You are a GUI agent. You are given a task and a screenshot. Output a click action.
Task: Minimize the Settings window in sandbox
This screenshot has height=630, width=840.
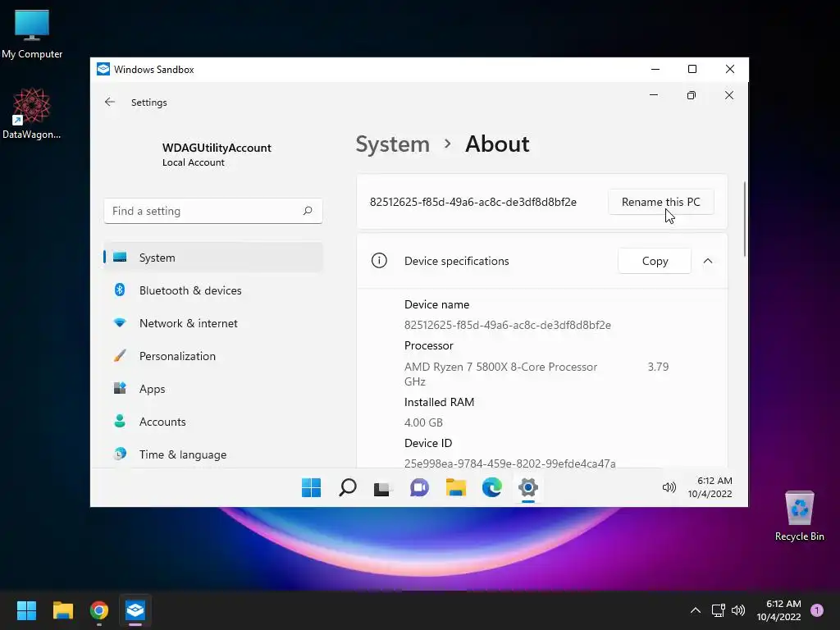[x=654, y=95]
